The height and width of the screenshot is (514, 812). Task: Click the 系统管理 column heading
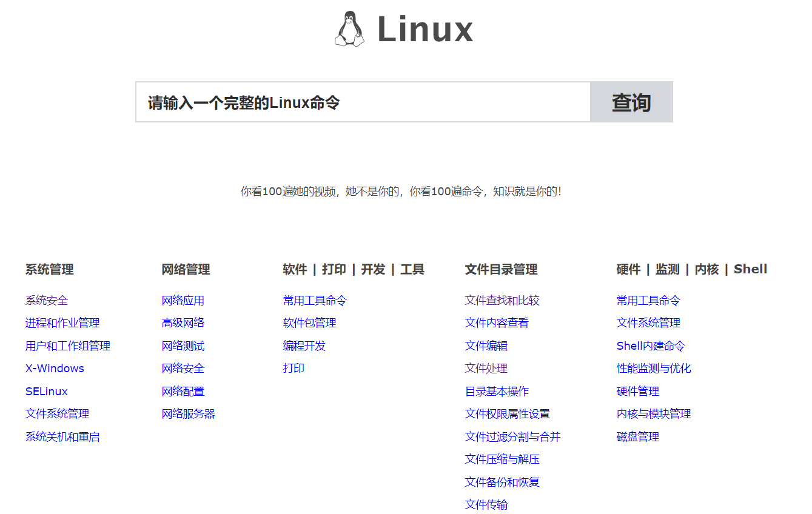point(50,270)
